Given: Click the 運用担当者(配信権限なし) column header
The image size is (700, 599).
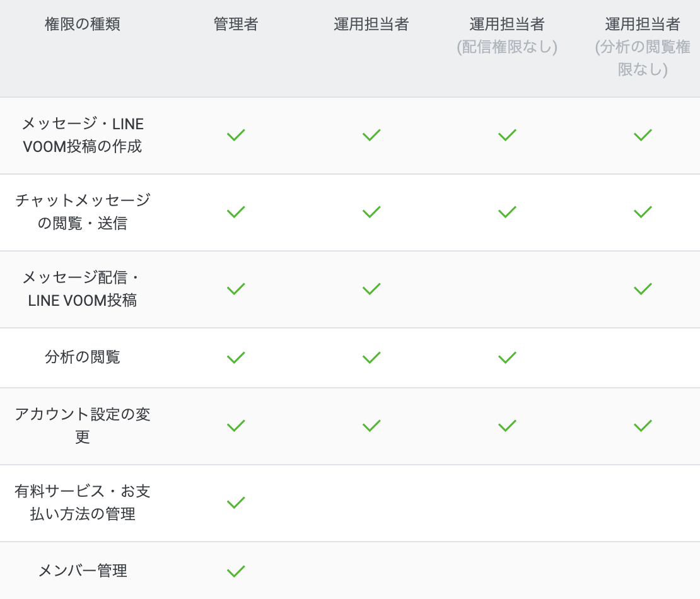Looking at the screenshot, I should (x=507, y=35).
